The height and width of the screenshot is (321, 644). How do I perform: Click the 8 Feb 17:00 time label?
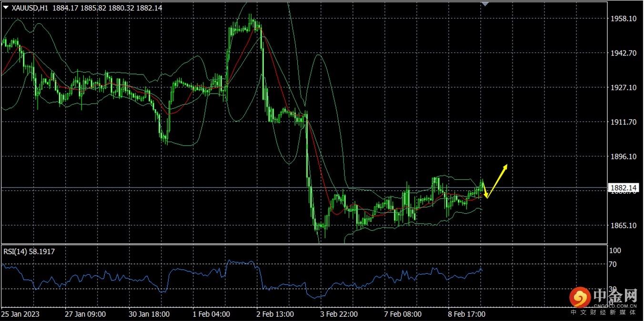(x=468, y=314)
